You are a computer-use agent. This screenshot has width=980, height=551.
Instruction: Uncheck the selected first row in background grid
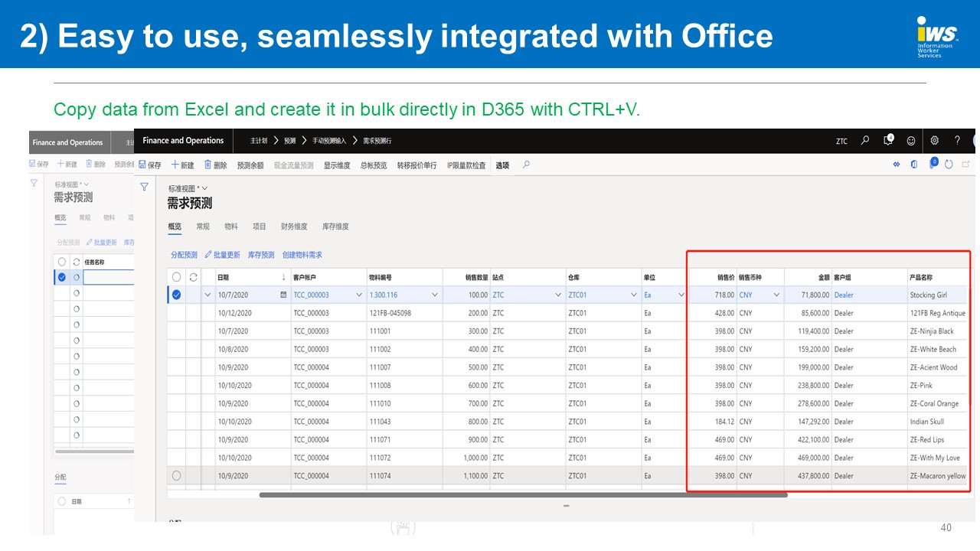pyautogui.click(x=62, y=277)
